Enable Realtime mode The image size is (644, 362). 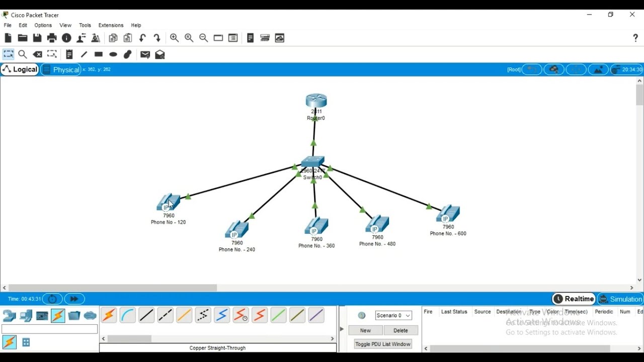point(574,299)
